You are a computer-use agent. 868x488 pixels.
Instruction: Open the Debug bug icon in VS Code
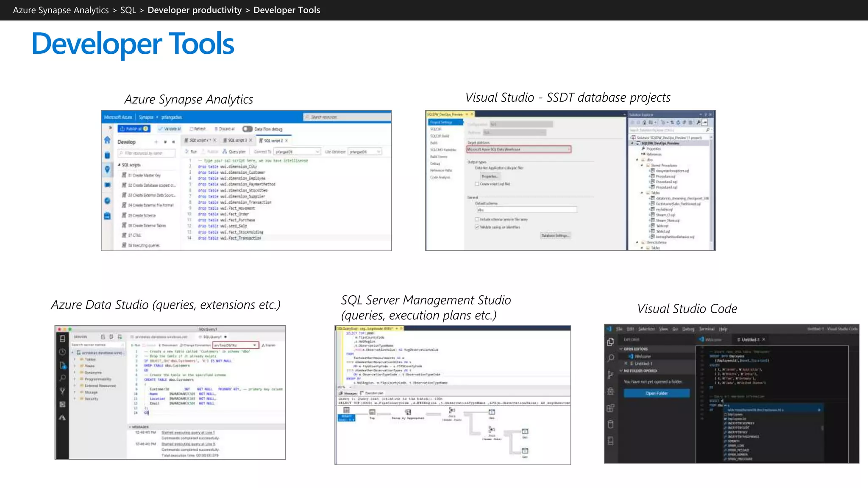pyautogui.click(x=610, y=391)
